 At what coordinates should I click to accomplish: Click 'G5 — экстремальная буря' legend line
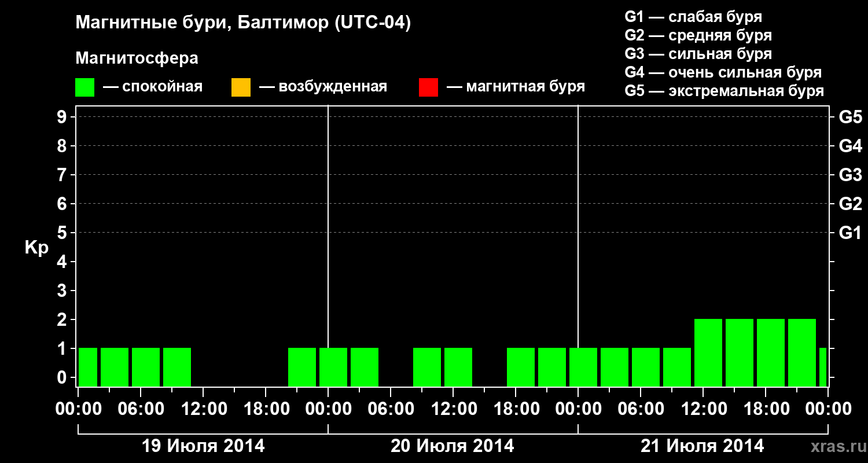coord(724,91)
